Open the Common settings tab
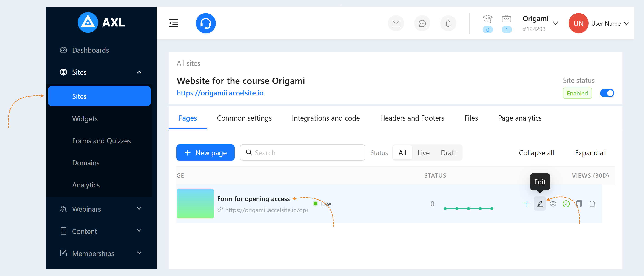The width and height of the screenshot is (644, 276). 244,118
